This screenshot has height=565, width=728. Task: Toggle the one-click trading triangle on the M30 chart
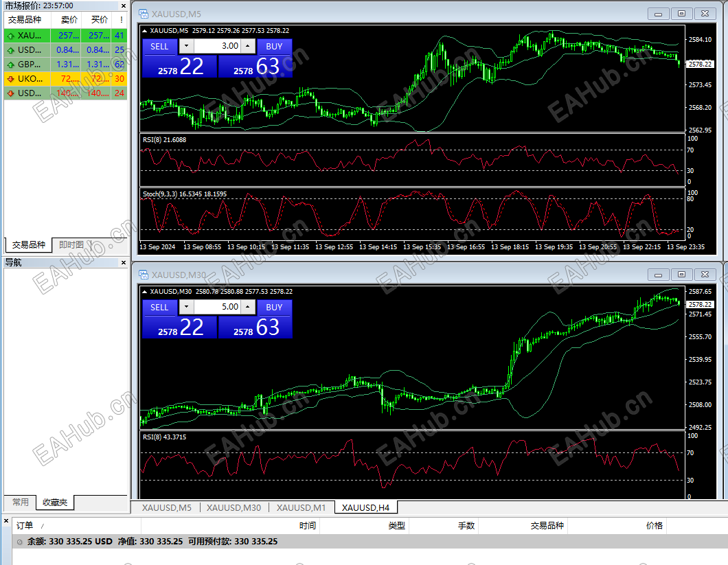pos(144,292)
